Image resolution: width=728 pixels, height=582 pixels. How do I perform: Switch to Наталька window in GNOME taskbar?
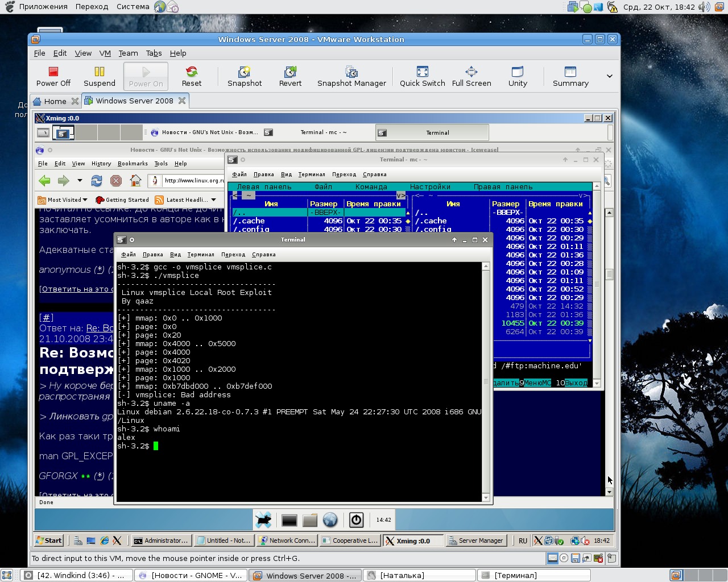click(419, 575)
